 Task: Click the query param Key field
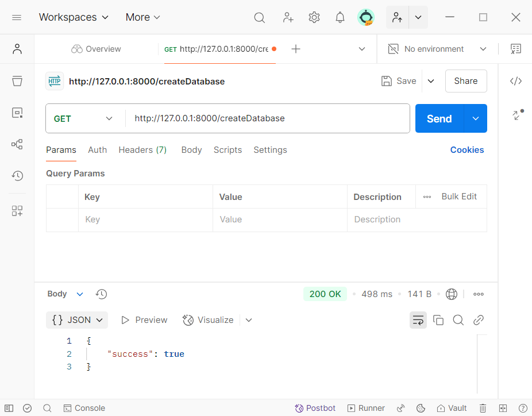pyautogui.click(x=145, y=219)
